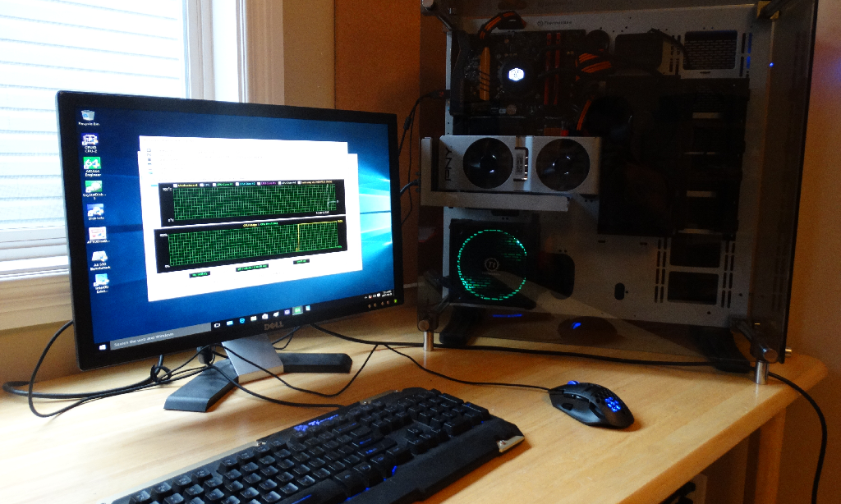Open the CPUID CPU-Z desktop shortcut
This screenshot has width=841, height=504.
[90, 140]
